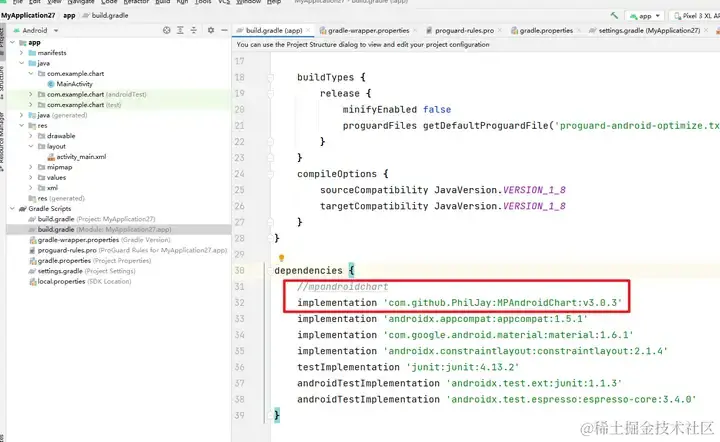Click the Make Project hammer icon
The image size is (720, 442).
pos(614,16)
